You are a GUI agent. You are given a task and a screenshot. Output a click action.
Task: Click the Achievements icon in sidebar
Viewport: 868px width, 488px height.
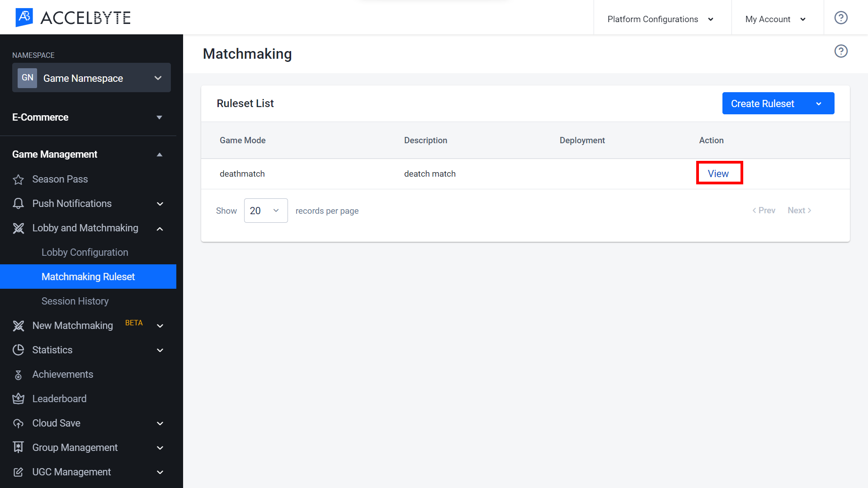pyautogui.click(x=19, y=374)
